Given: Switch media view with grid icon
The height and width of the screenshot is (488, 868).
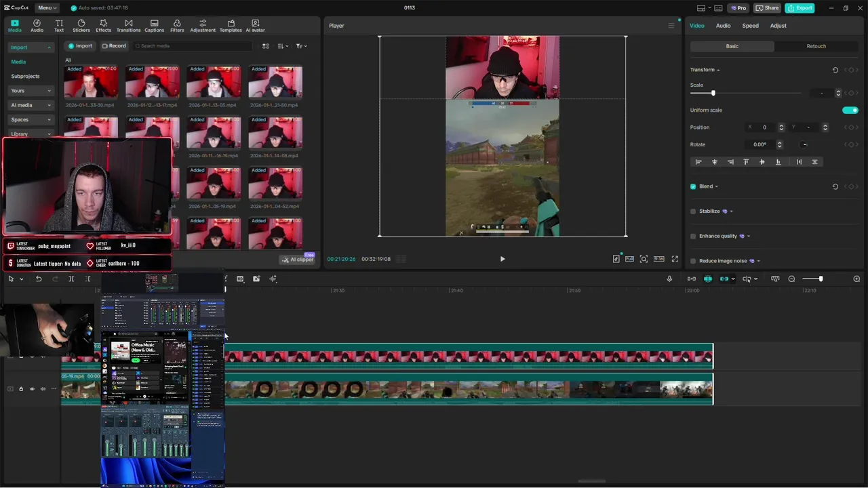Looking at the screenshot, I should (x=266, y=46).
